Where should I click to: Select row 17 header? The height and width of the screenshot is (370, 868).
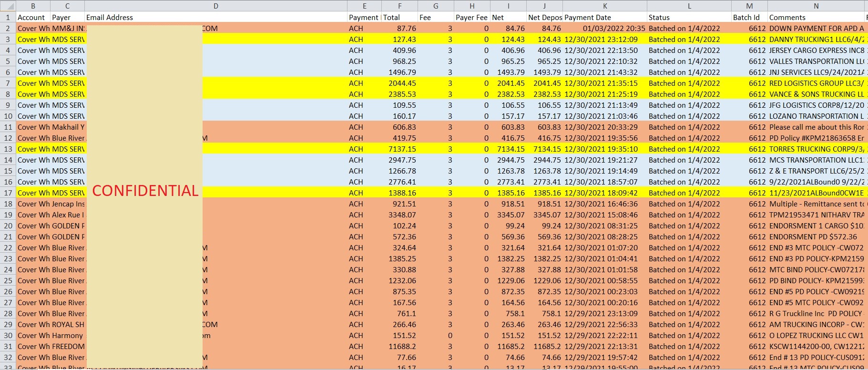pyautogui.click(x=8, y=193)
